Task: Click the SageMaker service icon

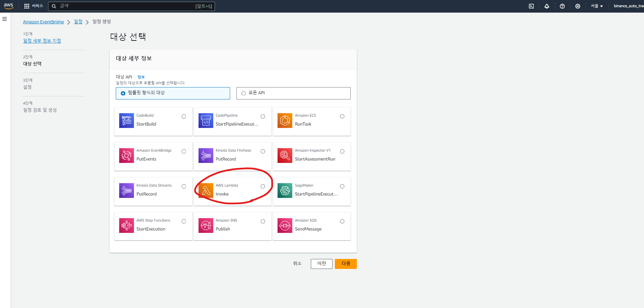Action: click(285, 191)
